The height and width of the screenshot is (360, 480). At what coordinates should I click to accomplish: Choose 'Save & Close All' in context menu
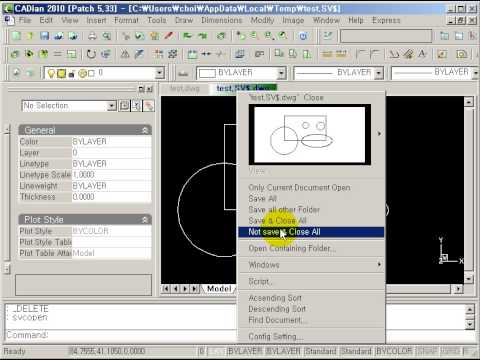tap(311, 221)
